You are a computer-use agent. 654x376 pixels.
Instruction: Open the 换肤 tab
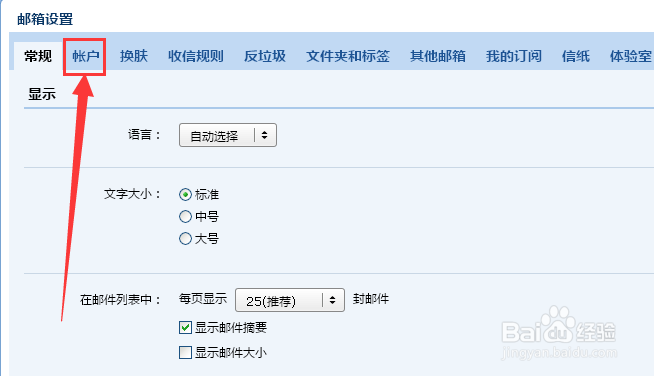tap(134, 56)
